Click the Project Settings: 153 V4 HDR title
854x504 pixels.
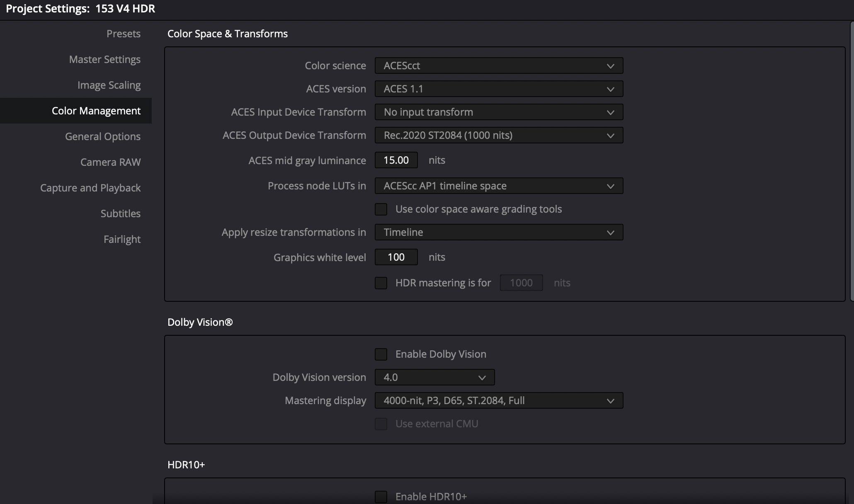[80, 9]
